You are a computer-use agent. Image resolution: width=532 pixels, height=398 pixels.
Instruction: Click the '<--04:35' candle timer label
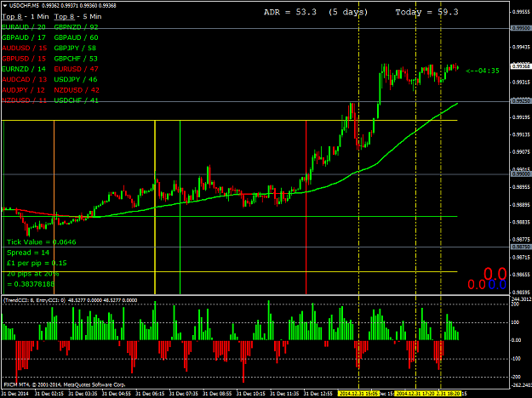(483, 71)
